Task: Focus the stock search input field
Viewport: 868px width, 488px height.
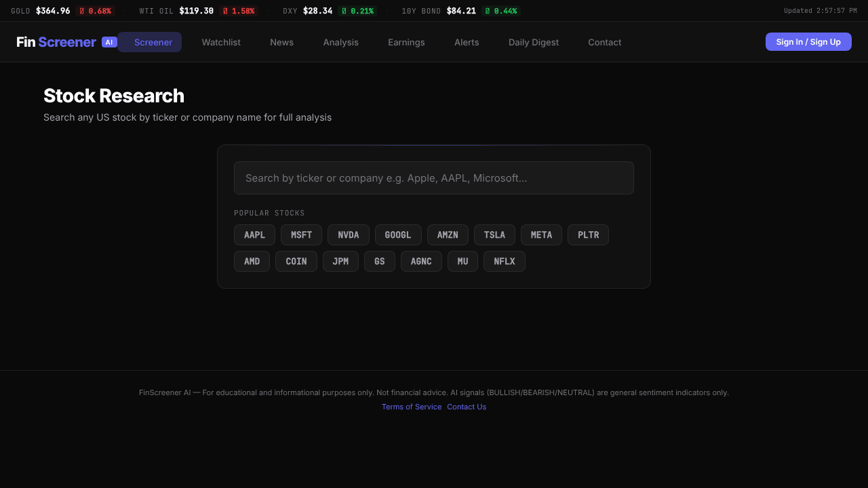Action: 434,178
